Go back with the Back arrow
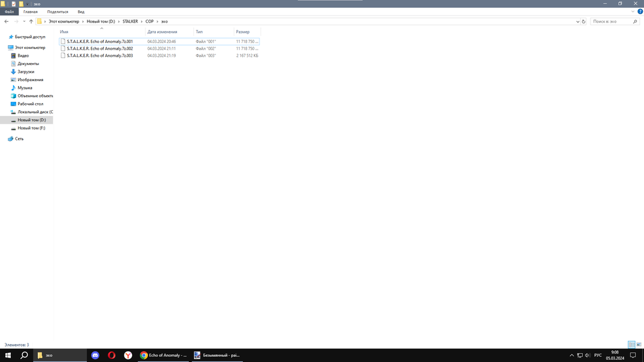 pyautogui.click(x=6, y=21)
